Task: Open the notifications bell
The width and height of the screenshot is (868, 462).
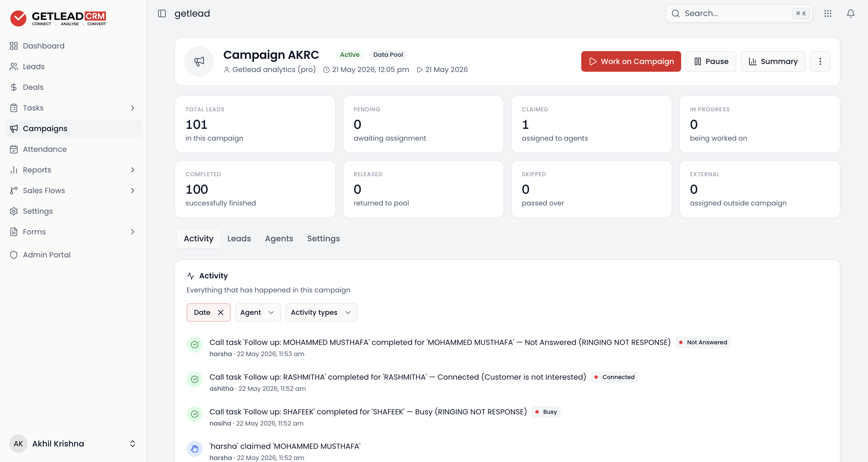Action: click(850, 13)
